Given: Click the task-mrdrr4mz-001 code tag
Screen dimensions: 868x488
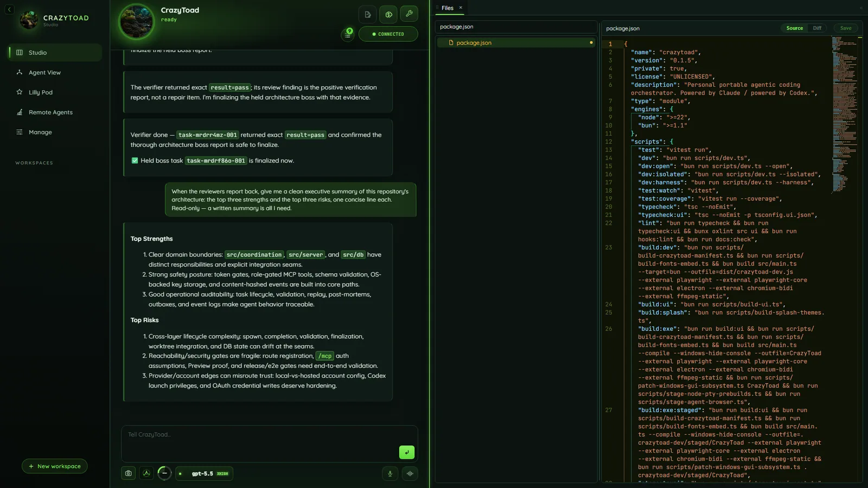Looking at the screenshot, I should (208, 135).
